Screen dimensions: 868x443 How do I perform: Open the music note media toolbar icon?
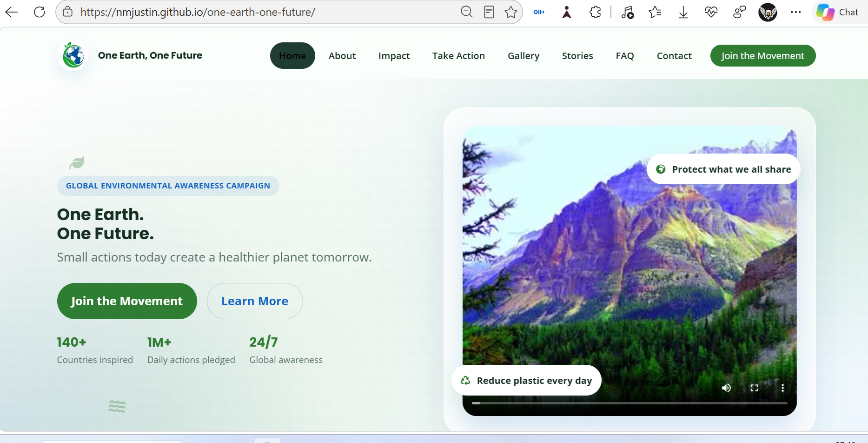pyautogui.click(x=627, y=12)
